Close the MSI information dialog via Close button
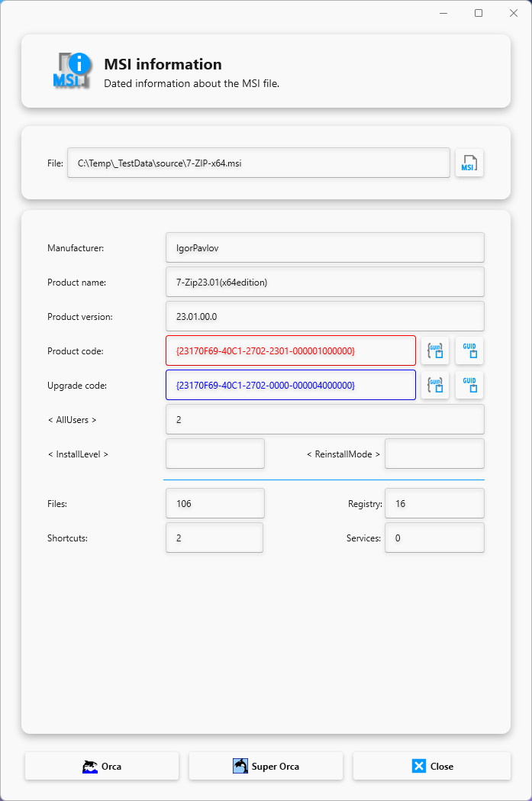 pos(431,766)
